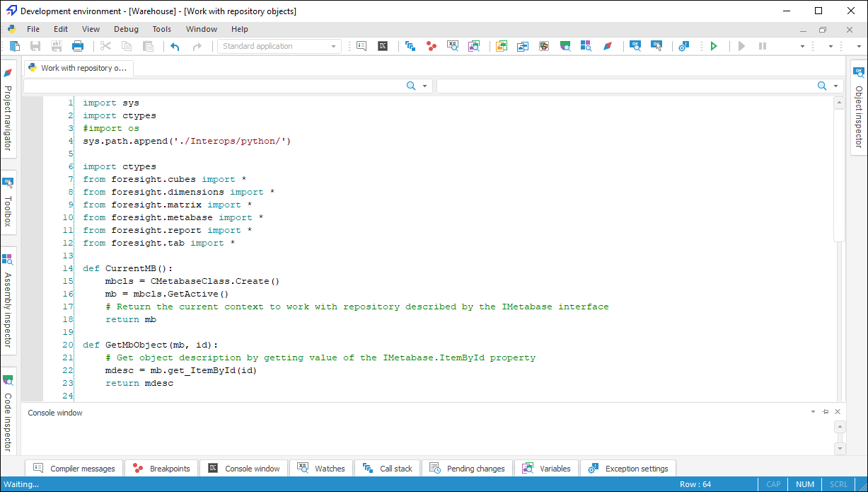
Task: Open the Object inspector side panel
Action: coord(859,108)
